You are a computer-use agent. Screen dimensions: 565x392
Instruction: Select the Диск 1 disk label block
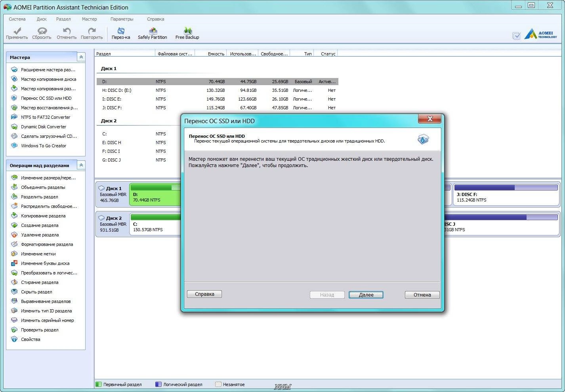point(113,194)
